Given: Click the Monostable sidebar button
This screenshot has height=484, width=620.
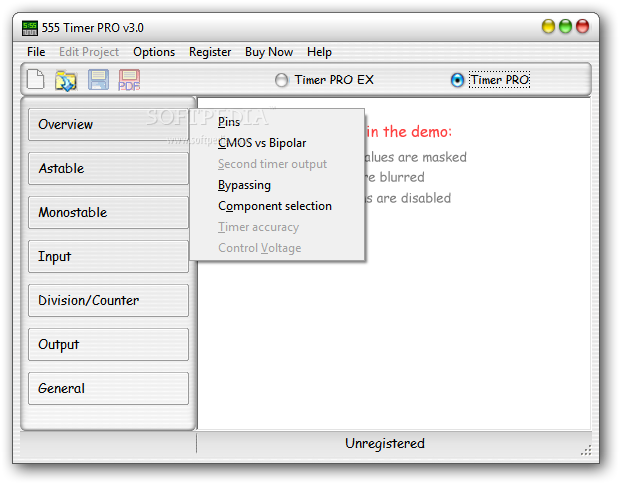Looking at the screenshot, I should [x=108, y=212].
